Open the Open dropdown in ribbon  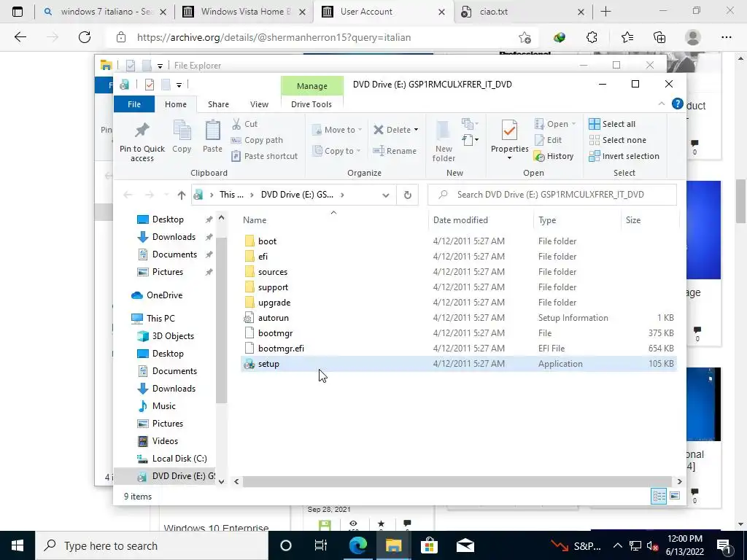[555, 124]
